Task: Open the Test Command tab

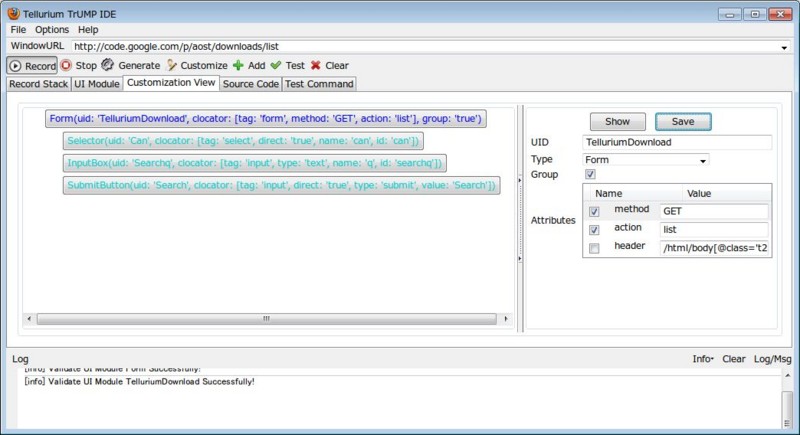Action: pos(319,84)
